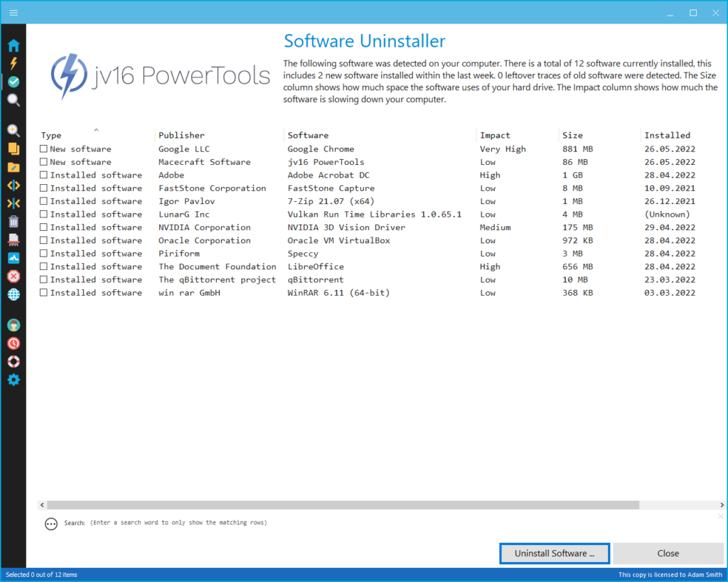
Task: Open the hamburger menu in the title bar
Action: pos(14,13)
